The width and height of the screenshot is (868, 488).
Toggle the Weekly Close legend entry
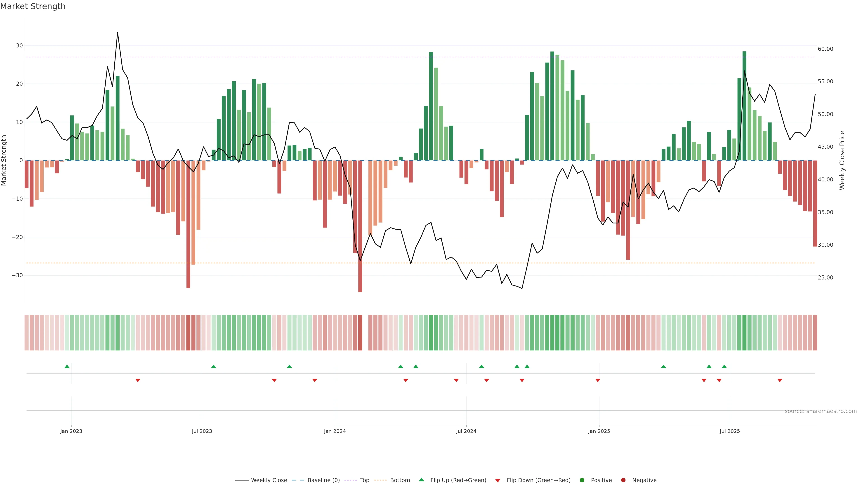(x=269, y=480)
